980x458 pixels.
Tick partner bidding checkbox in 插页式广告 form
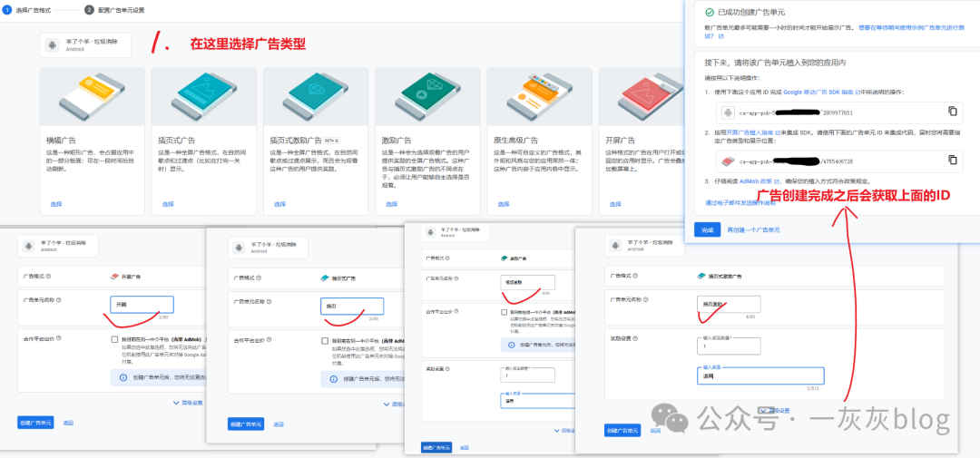(325, 341)
